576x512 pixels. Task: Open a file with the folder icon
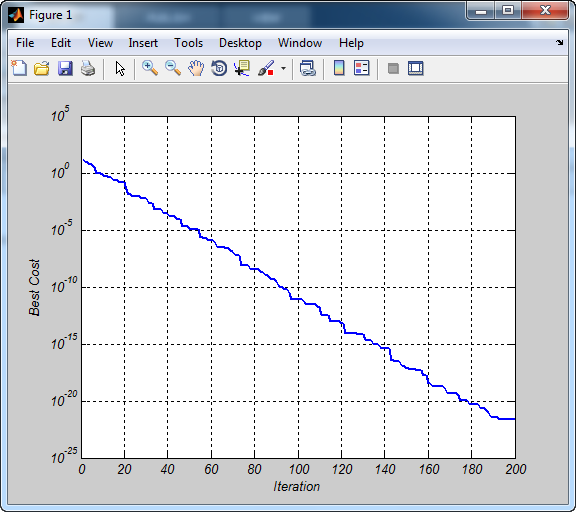[42, 68]
